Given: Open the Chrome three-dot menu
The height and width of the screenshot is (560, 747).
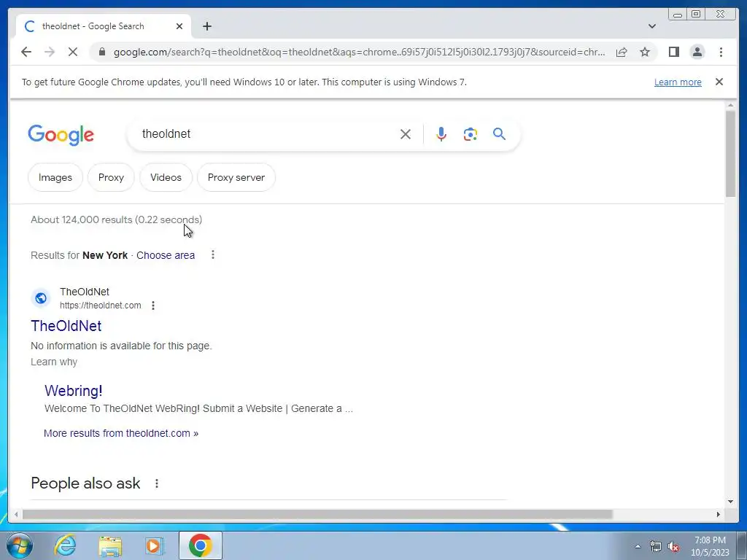Looking at the screenshot, I should [x=721, y=52].
